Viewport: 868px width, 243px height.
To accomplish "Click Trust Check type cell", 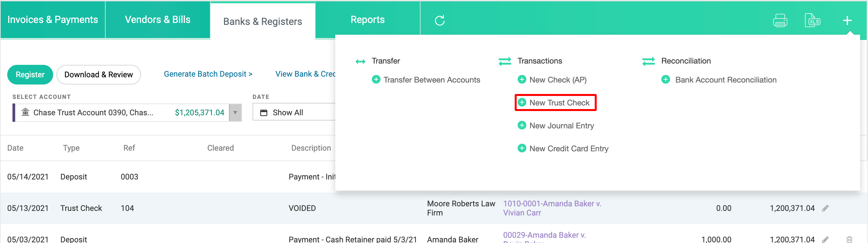I will pyautogui.click(x=81, y=208).
